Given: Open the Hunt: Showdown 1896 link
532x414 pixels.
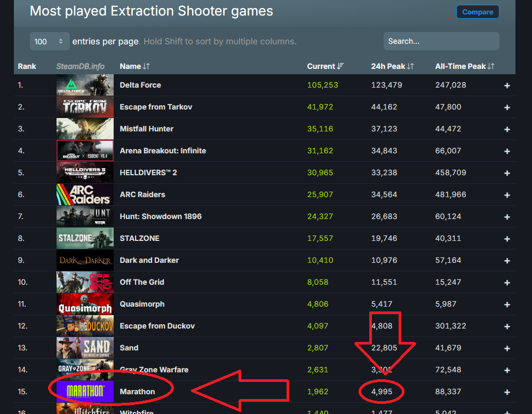Looking at the screenshot, I should click(x=161, y=216).
